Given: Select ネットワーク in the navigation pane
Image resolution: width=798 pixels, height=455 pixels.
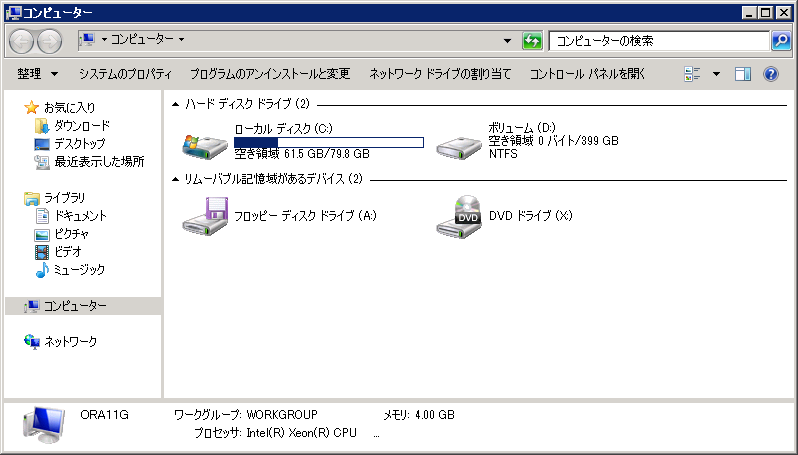Looking at the screenshot, I should tap(70, 342).
